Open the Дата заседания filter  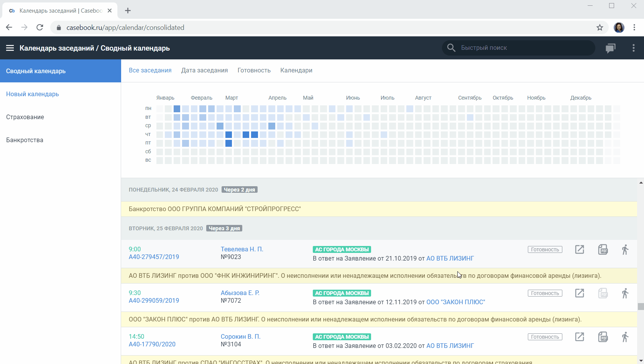[x=205, y=71]
